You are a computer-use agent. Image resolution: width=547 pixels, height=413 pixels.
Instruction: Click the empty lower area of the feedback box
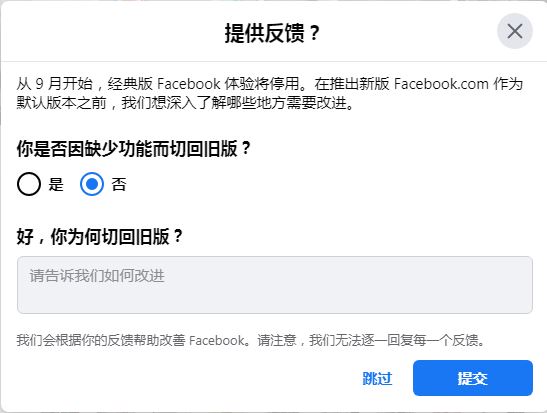tap(275, 300)
